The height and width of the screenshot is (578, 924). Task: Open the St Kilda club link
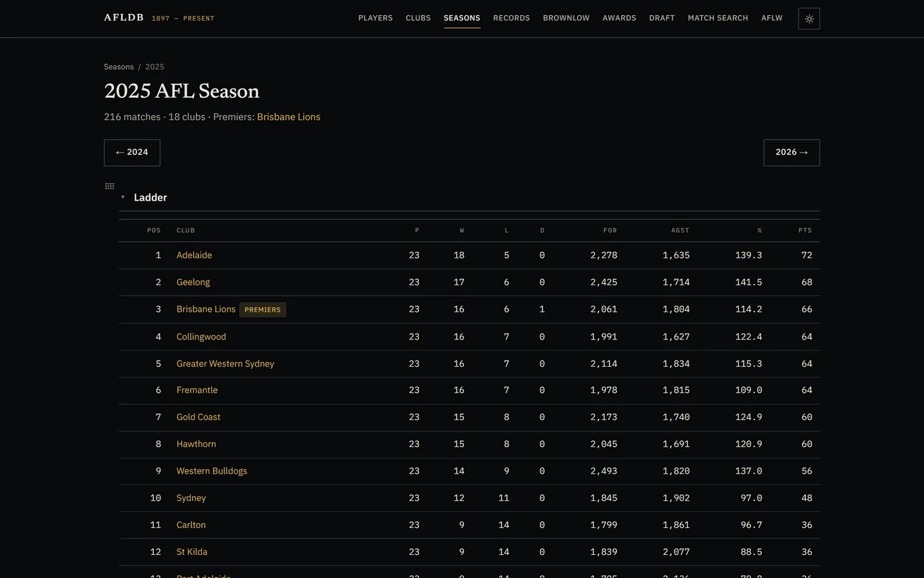click(192, 552)
